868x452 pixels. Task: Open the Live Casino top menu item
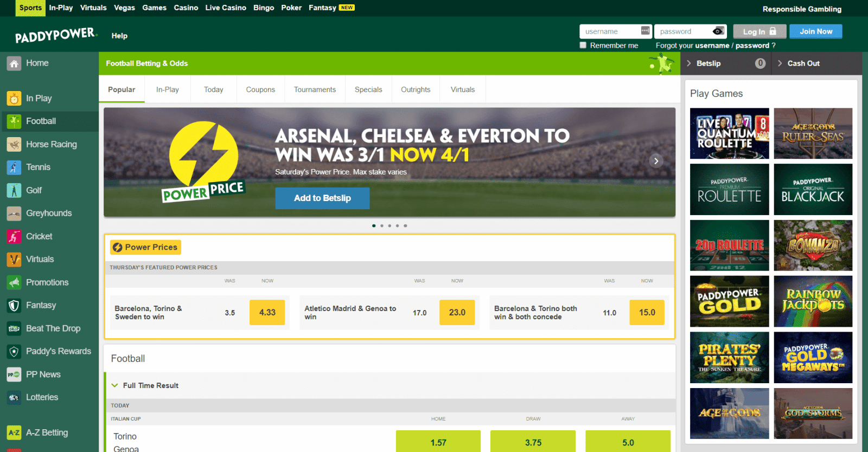click(226, 8)
